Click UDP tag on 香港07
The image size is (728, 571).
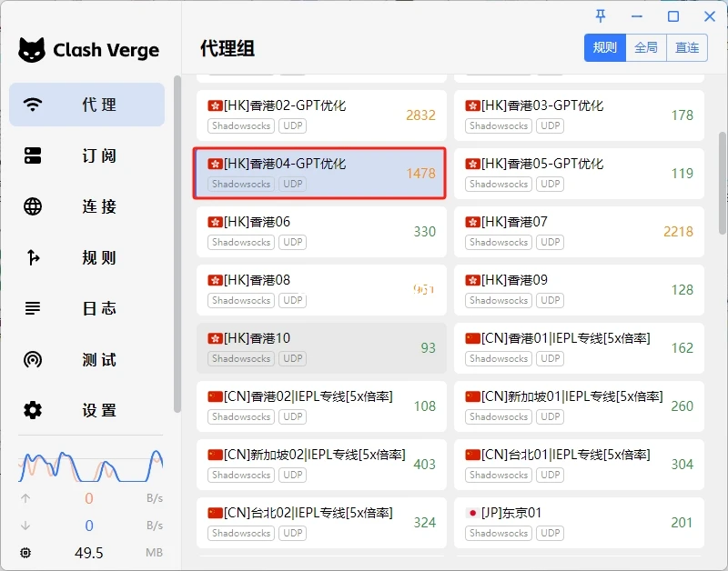551,242
